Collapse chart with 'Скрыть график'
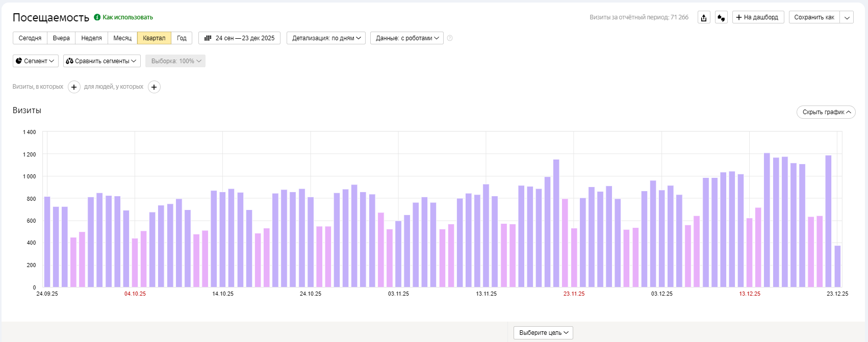The image size is (868, 342). [826, 112]
